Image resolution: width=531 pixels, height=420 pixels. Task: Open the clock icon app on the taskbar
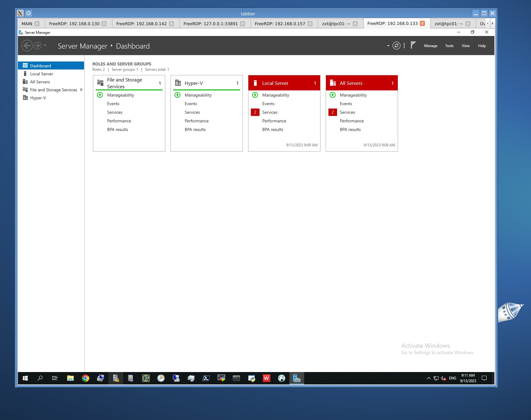[161, 378]
